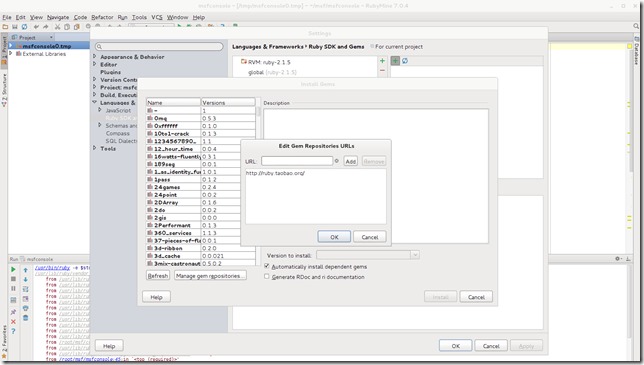Select http://ruby.taobao.org/ repository entry
The height and width of the screenshot is (365, 644).
click(x=275, y=173)
